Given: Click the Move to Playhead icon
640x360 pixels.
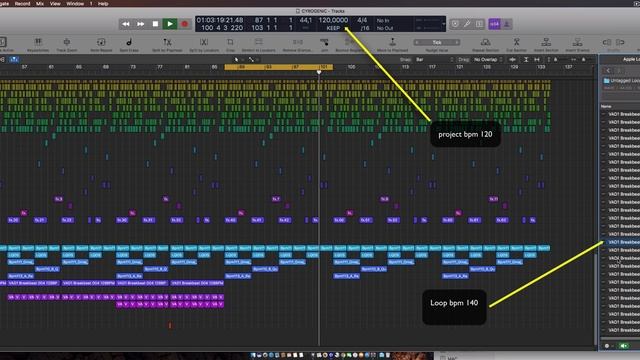Looking at the screenshot, I should [392, 42].
